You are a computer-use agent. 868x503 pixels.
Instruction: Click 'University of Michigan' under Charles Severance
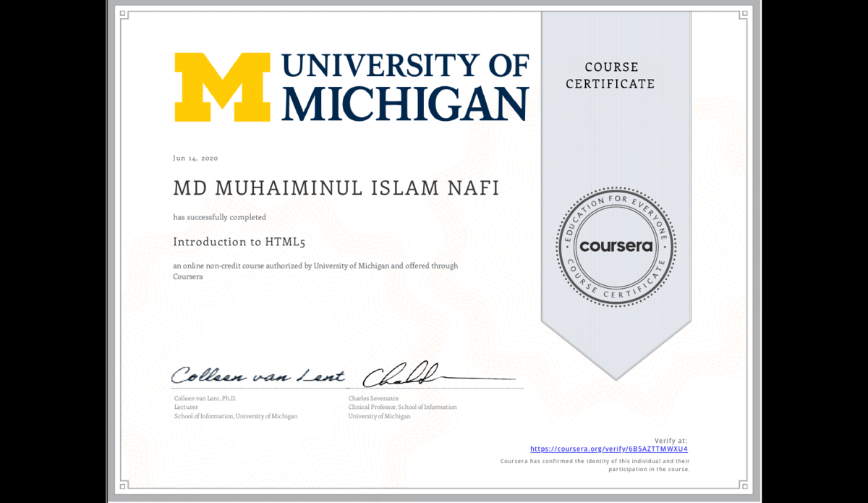(379, 416)
